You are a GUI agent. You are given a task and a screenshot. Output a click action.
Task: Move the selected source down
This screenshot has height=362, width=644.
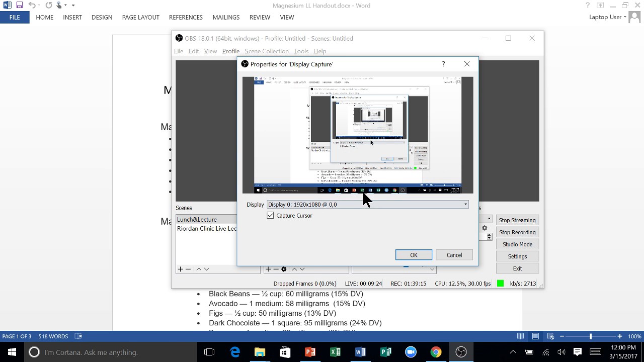click(x=302, y=269)
